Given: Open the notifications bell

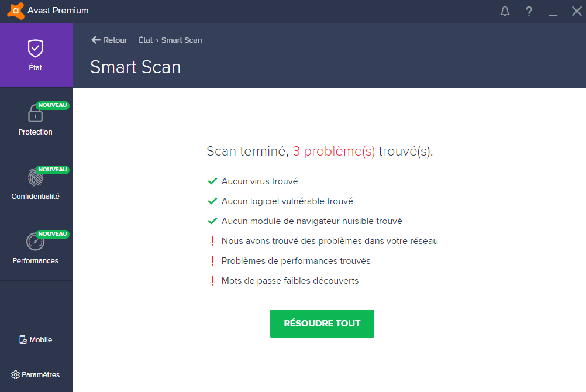Looking at the screenshot, I should pyautogui.click(x=505, y=11).
